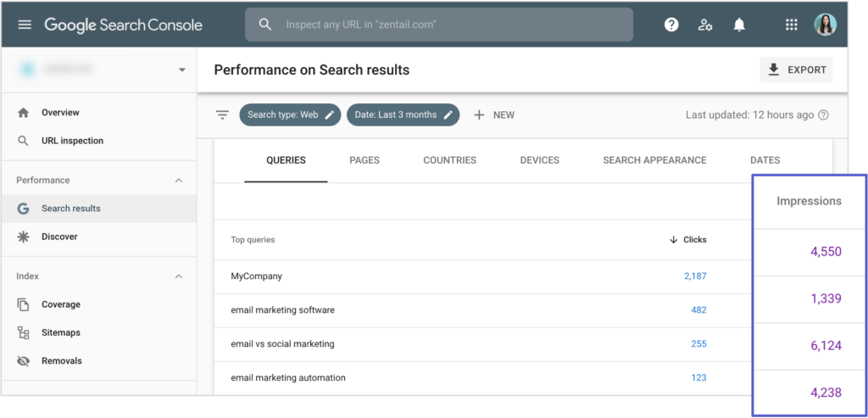Viewport: 868px width, 418px height.
Task: Switch to the PAGES tab
Action: point(364,160)
